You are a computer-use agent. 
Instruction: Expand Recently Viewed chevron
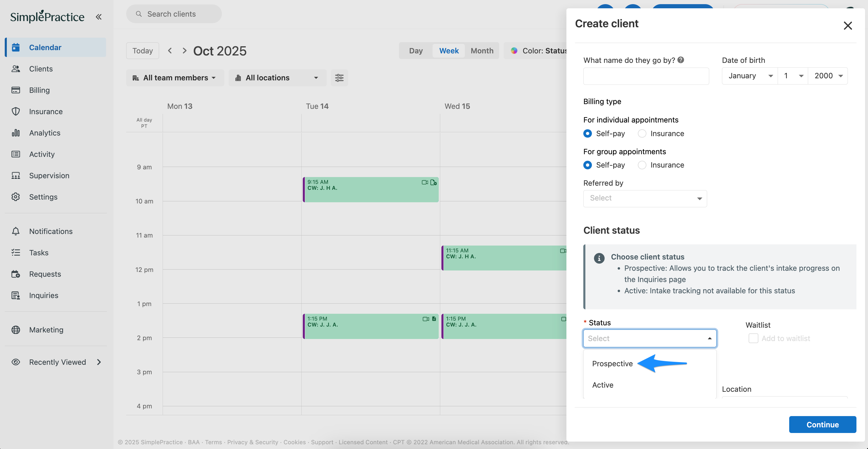click(x=99, y=362)
